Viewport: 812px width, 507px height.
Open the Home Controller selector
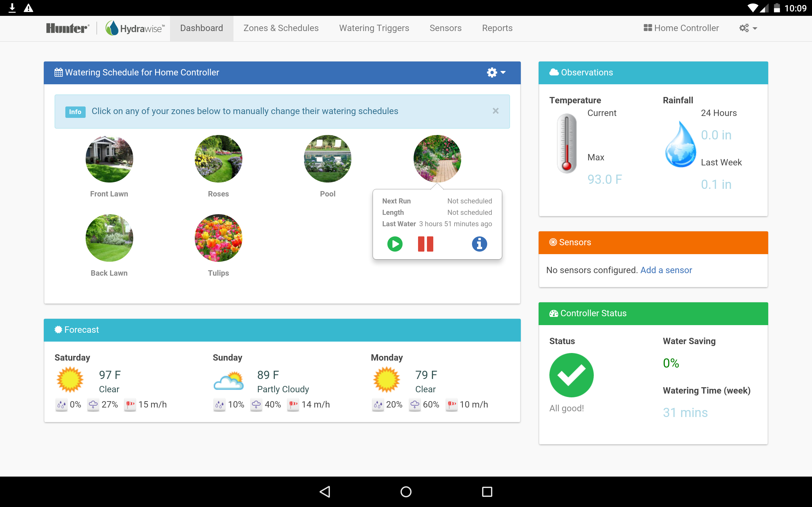(681, 28)
